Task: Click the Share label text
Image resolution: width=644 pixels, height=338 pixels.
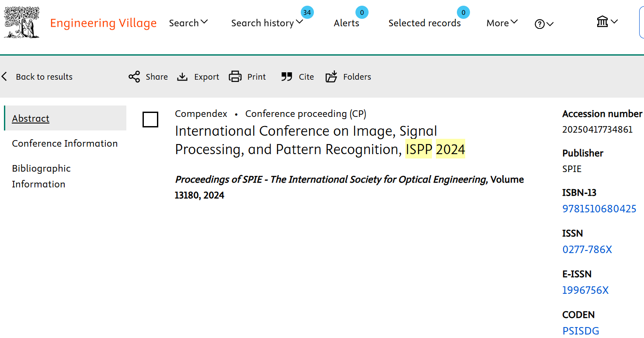Action: pos(157,77)
